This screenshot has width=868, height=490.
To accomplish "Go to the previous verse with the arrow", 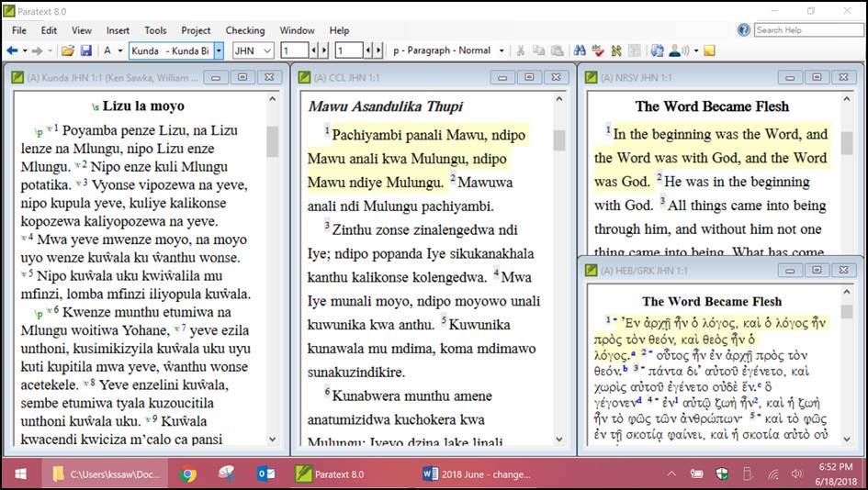I will pos(367,50).
